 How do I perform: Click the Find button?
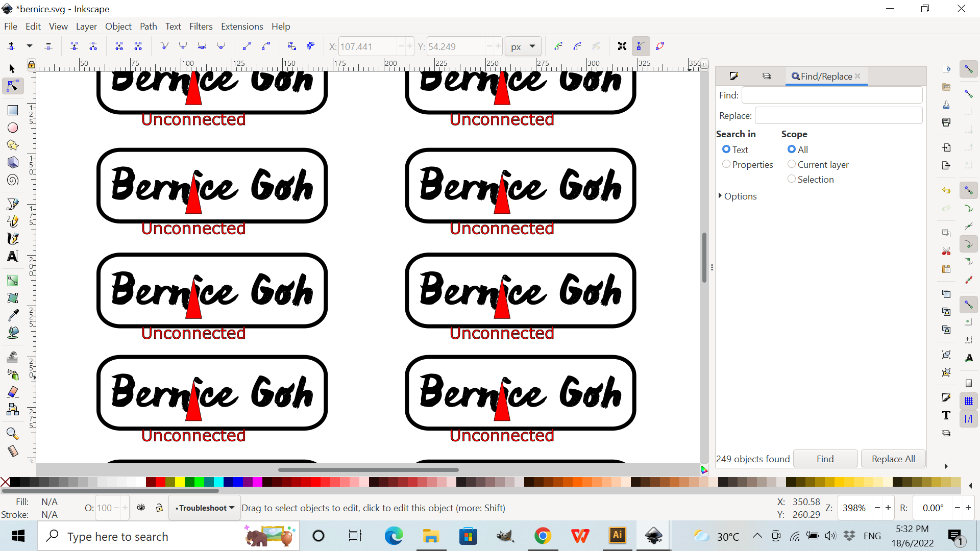pyautogui.click(x=825, y=459)
